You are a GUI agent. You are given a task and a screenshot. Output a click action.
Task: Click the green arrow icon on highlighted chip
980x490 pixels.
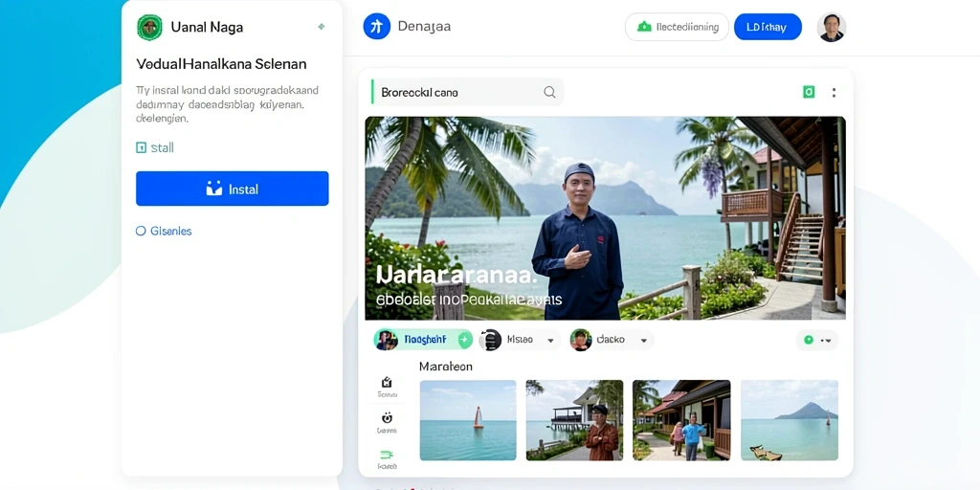464,340
